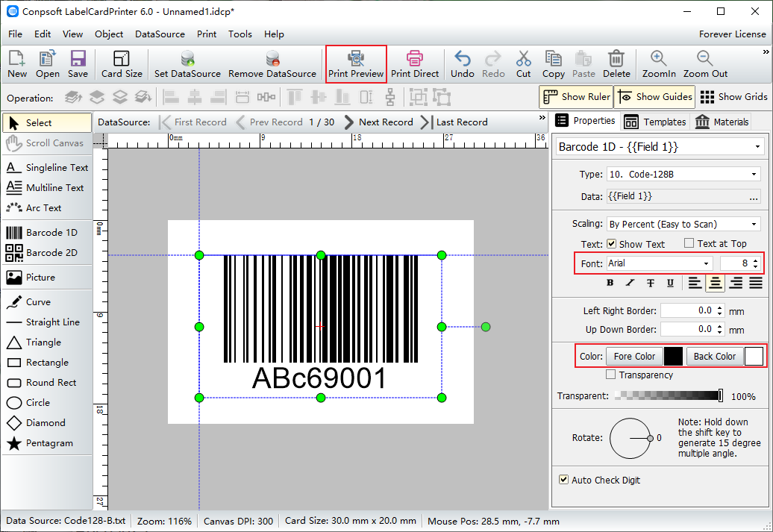
Task: Open the Object menu
Action: click(109, 34)
